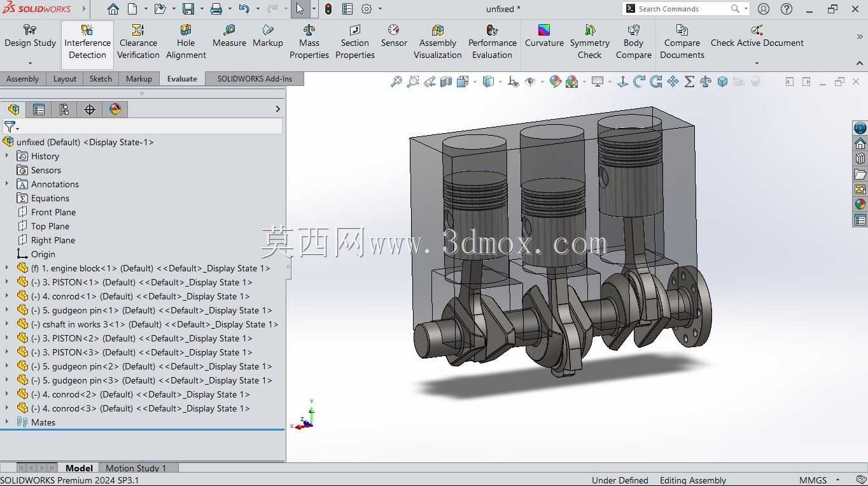The height and width of the screenshot is (486, 868).
Task: Open the Markup tool in ribbon
Action: click(x=267, y=36)
